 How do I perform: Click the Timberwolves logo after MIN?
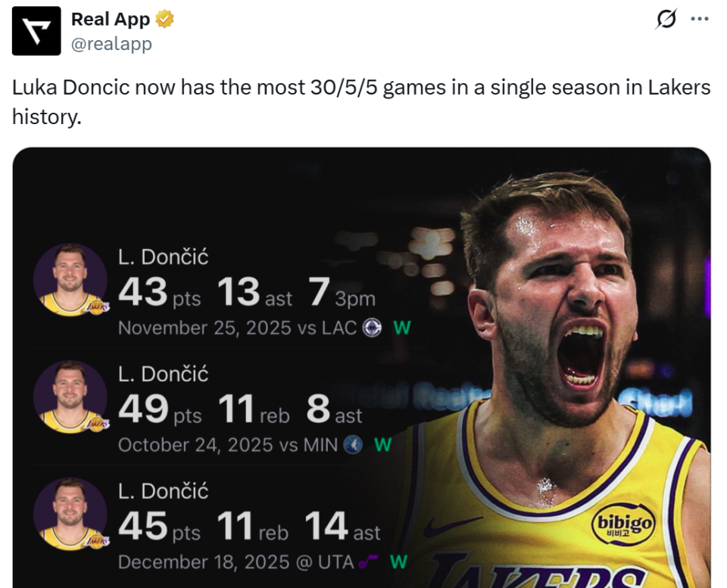[352, 445]
